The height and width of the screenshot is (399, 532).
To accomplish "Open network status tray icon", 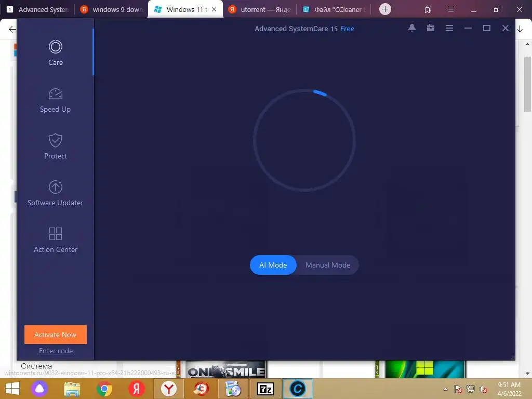I will 470,389.
